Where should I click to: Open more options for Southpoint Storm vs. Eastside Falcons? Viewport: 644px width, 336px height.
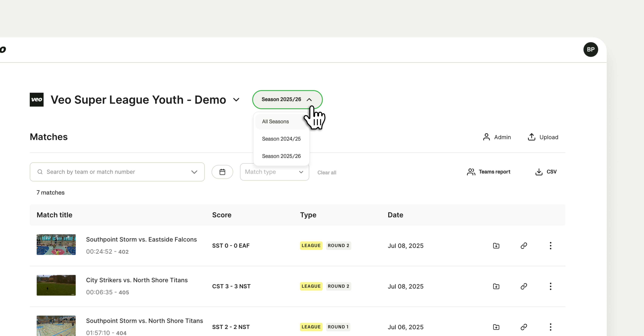point(550,246)
